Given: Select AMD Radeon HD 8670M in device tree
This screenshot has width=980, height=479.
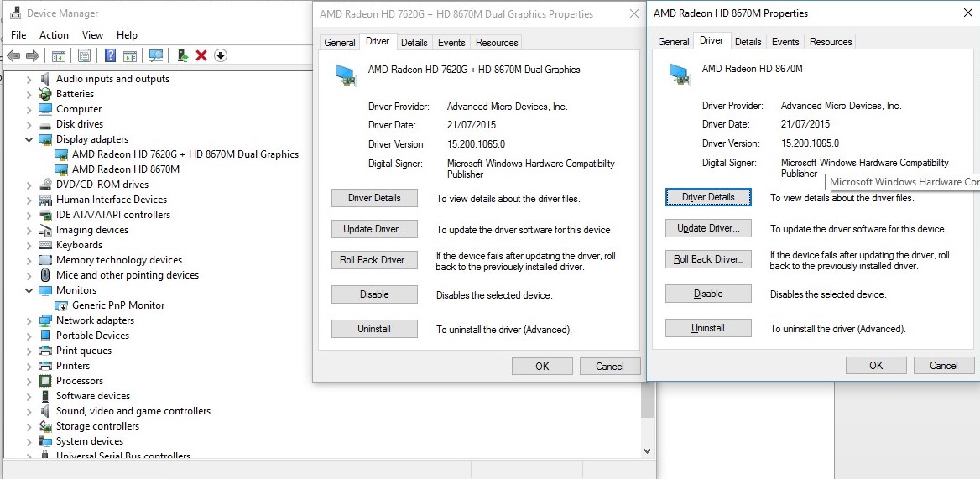Looking at the screenshot, I should coord(126,169).
